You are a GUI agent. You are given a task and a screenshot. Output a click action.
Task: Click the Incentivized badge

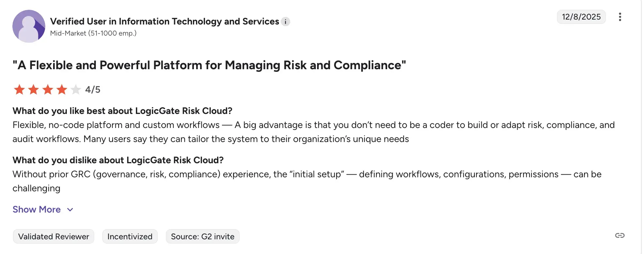pyautogui.click(x=130, y=236)
